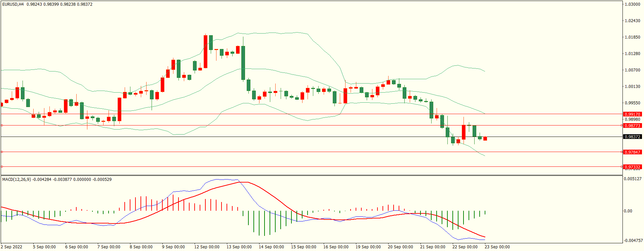Click the 0.005127 MACD scale value
644x251 pixels.
[633, 179]
